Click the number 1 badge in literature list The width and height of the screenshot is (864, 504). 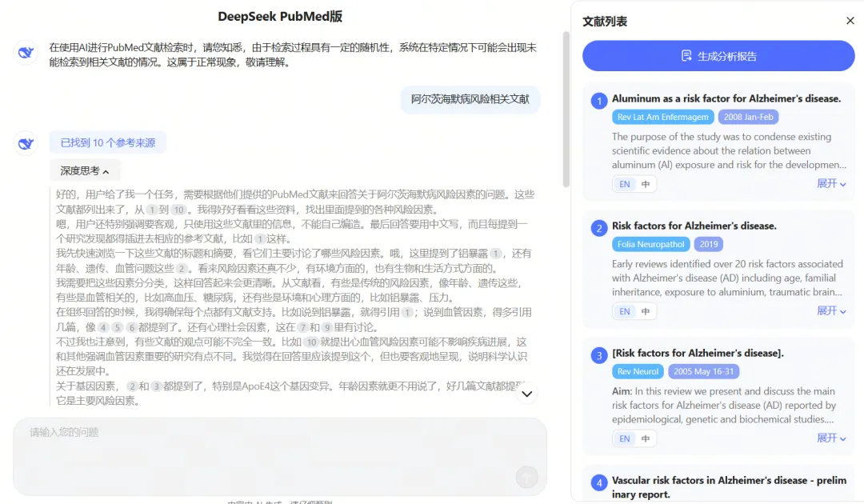click(599, 101)
